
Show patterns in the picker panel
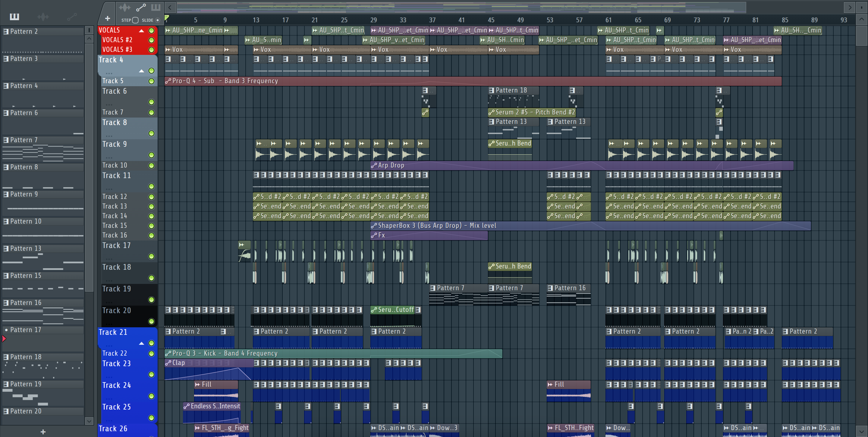pyautogui.click(x=14, y=16)
